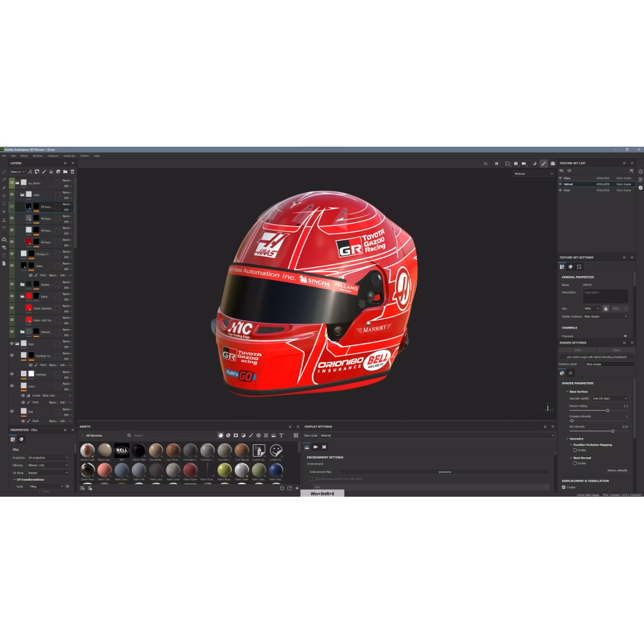Open the UV Wrap Repeat dropdown
This screenshot has height=644, width=644.
click(48, 473)
